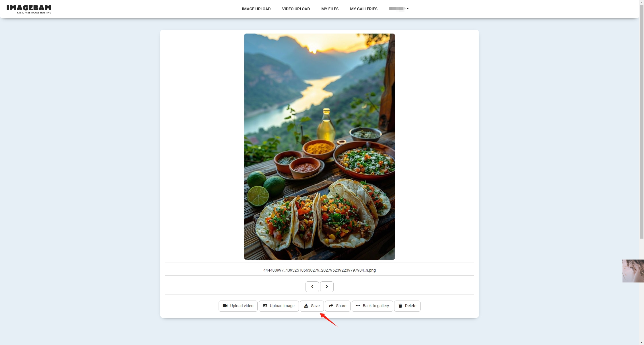The width and height of the screenshot is (644, 345).
Task: Click the IMAGE UPLOAD tab
Action: pyautogui.click(x=256, y=9)
